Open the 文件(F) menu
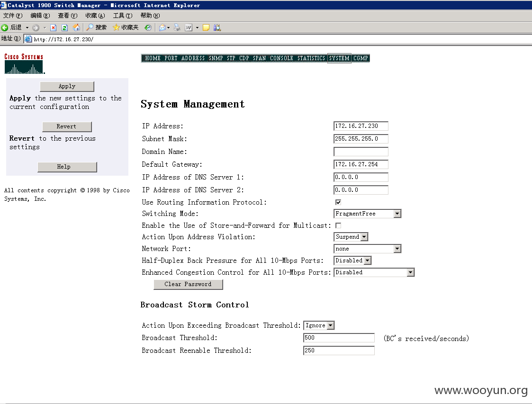This screenshot has width=532, height=404. click(12, 16)
